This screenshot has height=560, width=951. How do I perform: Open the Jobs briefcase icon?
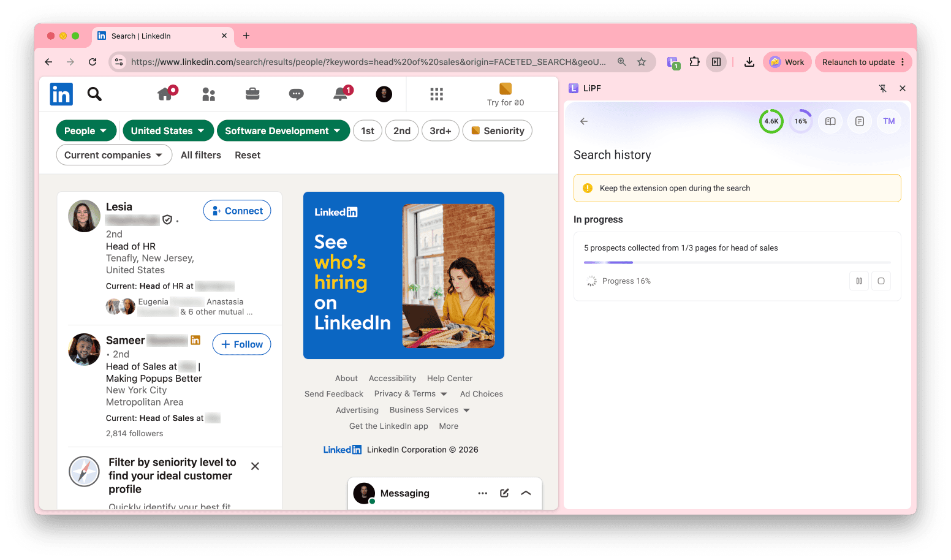click(x=252, y=94)
